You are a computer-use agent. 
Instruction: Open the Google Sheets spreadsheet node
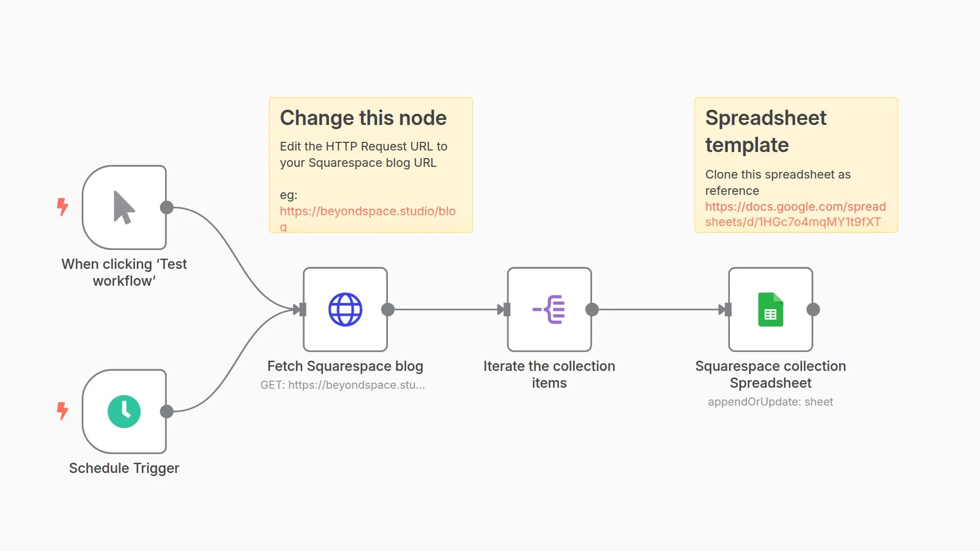(x=770, y=309)
